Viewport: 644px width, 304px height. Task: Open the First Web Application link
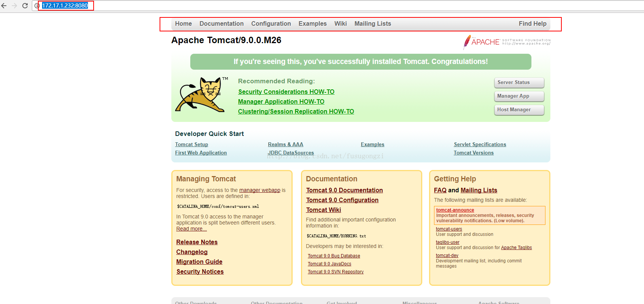pos(201,153)
